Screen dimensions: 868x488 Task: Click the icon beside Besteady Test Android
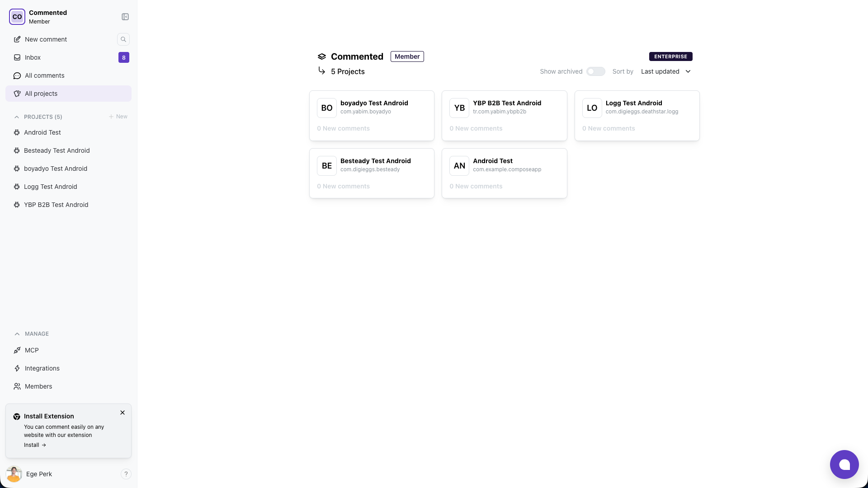(17, 150)
